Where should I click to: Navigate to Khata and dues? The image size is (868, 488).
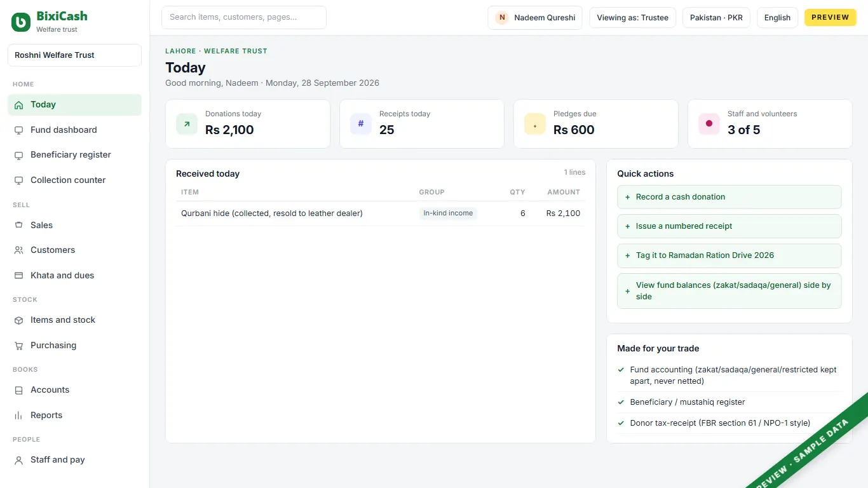(74, 276)
